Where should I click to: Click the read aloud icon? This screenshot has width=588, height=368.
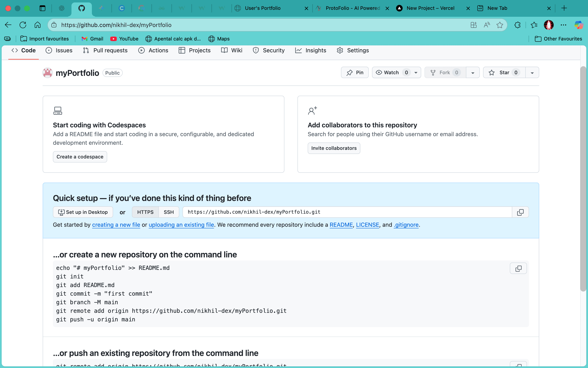(487, 25)
